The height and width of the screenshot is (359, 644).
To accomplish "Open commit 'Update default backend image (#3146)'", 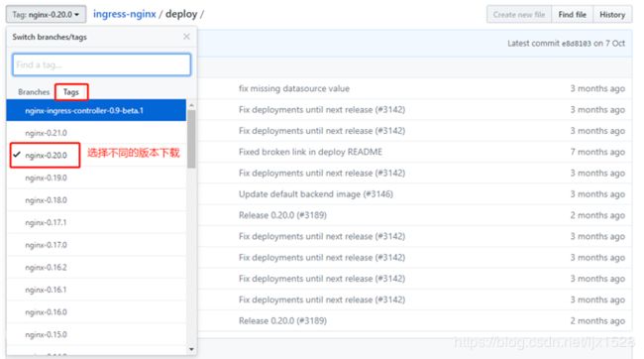I will (x=316, y=194).
